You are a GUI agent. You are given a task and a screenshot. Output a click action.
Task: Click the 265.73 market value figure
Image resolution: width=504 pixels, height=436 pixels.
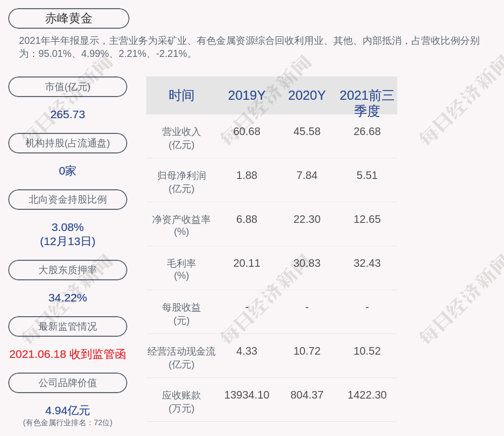tap(68, 114)
